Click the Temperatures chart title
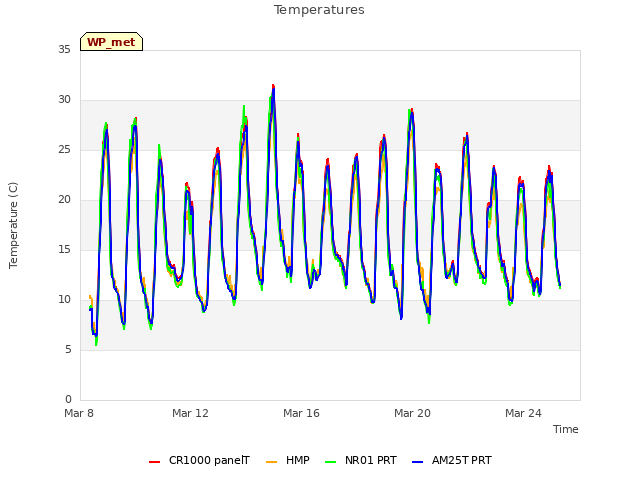Viewport: 640px width, 480px height. tap(319, 10)
